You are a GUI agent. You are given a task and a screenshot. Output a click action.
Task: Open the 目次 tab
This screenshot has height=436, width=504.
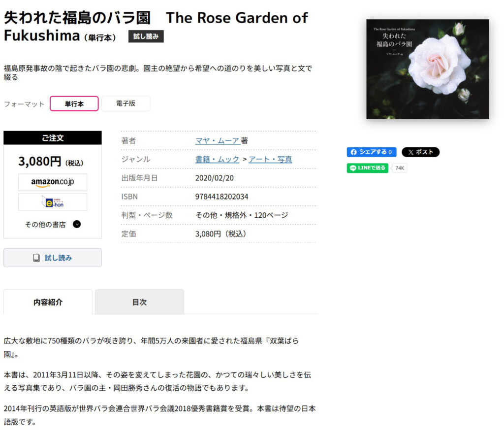click(x=139, y=302)
